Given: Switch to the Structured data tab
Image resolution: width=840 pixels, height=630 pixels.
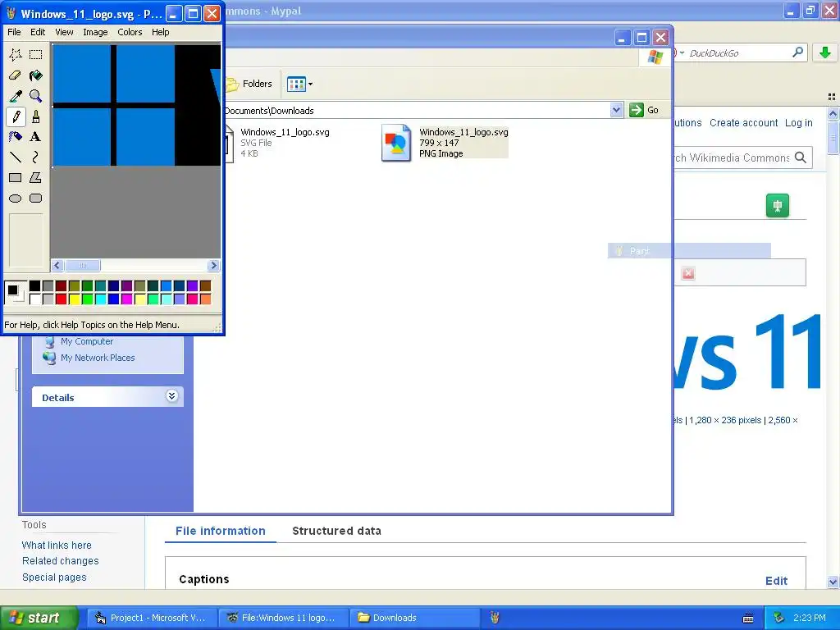Looking at the screenshot, I should click(336, 531).
